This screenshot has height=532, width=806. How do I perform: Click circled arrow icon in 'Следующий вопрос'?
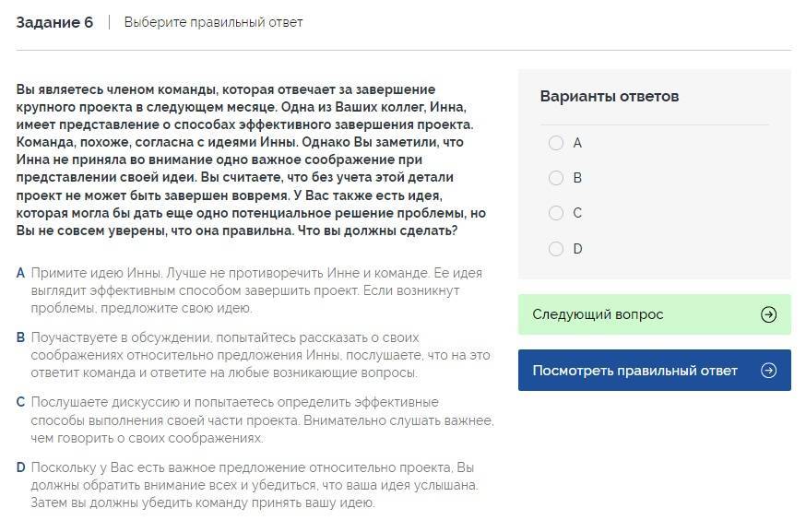768,314
